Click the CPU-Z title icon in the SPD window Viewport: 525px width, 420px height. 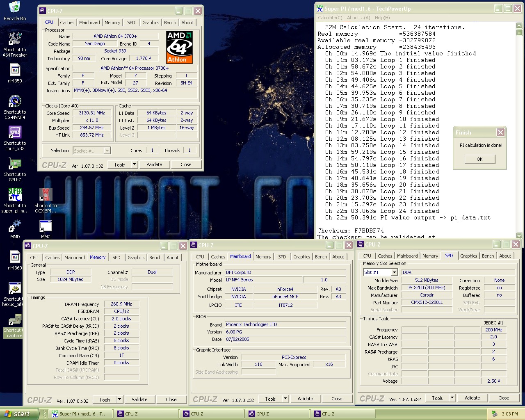(361, 244)
